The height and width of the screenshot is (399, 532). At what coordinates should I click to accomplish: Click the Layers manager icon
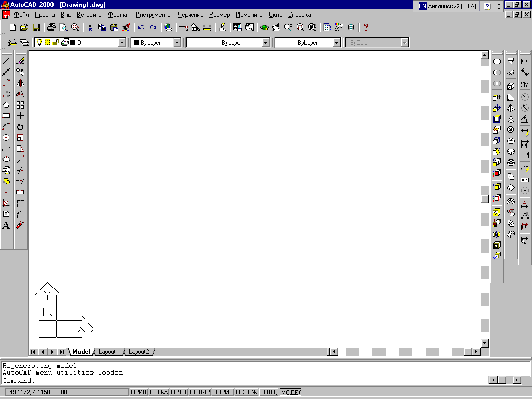click(12, 43)
